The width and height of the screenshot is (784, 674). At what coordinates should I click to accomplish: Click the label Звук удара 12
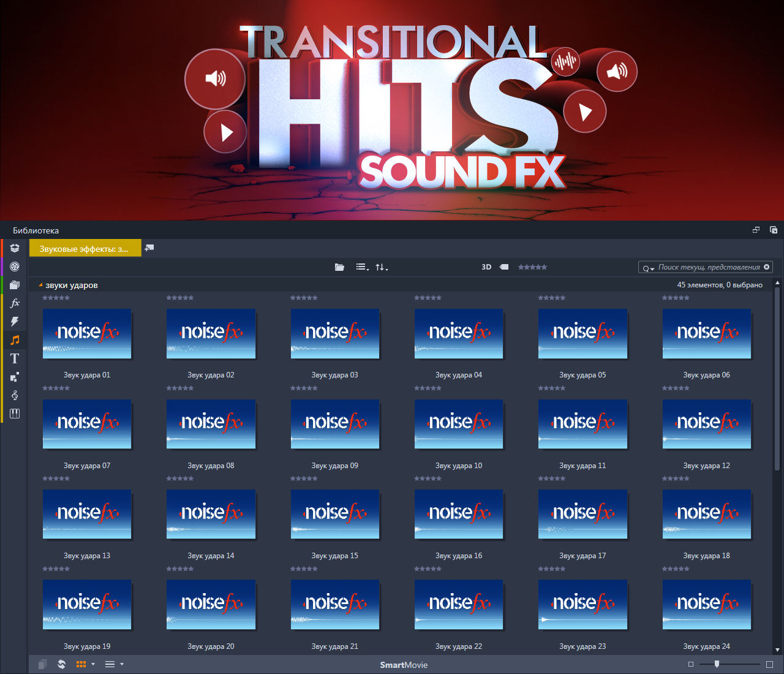707,466
